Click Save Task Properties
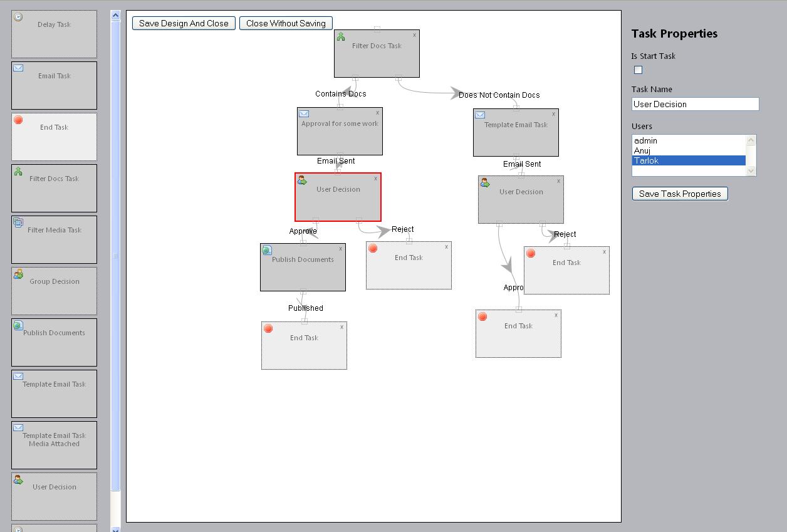This screenshot has width=787, height=532. tap(680, 194)
